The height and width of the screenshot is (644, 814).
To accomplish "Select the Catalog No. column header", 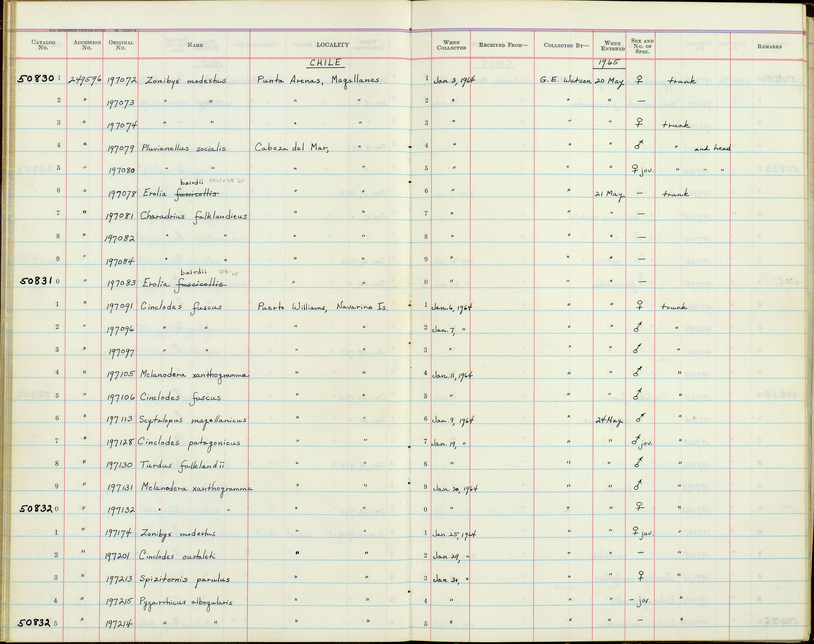I will coord(43,45).
